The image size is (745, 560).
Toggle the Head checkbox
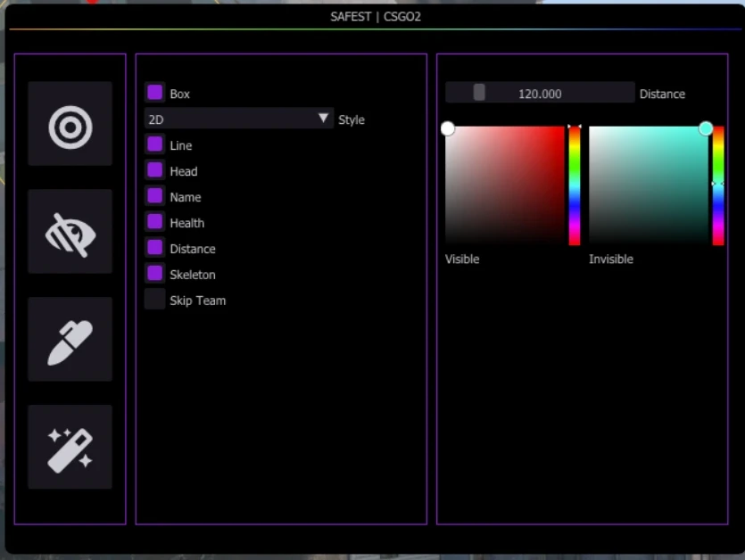tap(155, 170)
